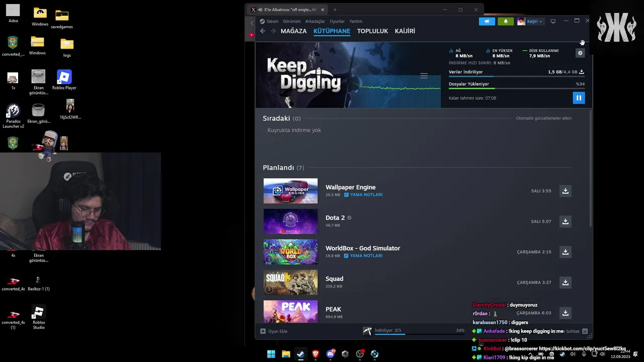This screenshot has height=362, width=644.
Task: Open the savedgames folder on desktop
Action: (x=62, y=19)
